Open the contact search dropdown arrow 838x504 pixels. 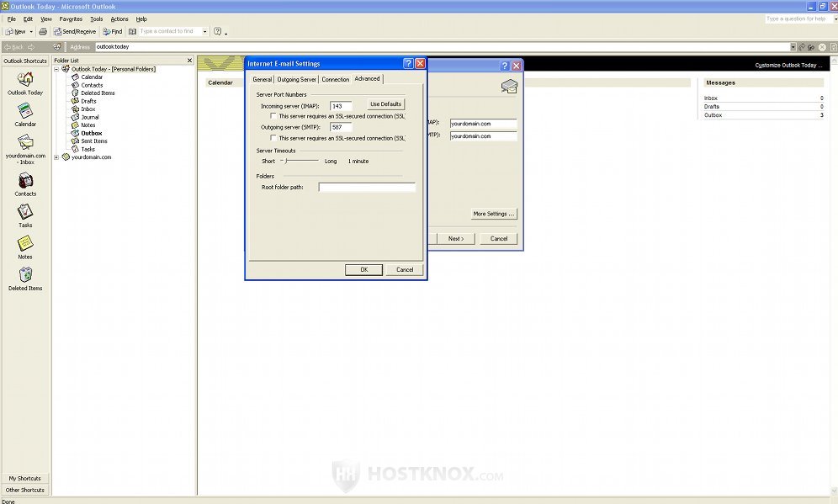point(204,31)
